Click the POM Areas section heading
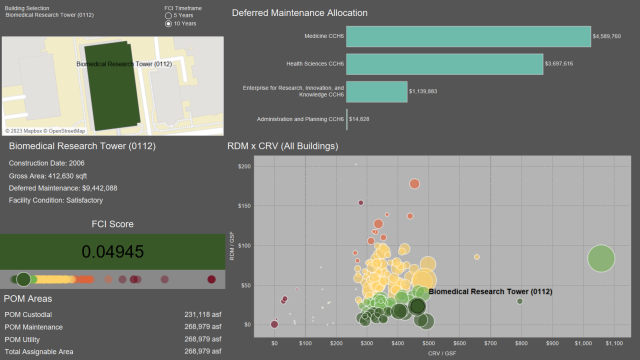The height and width of the screenshot is (360, 640). pyautogui.click(x=28, y=299)
